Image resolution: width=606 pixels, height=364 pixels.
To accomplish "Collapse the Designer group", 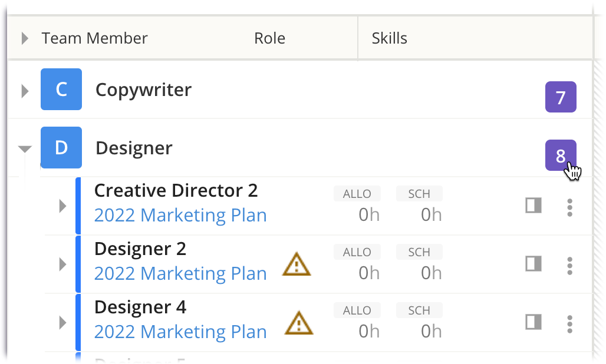I will [25, 149].
